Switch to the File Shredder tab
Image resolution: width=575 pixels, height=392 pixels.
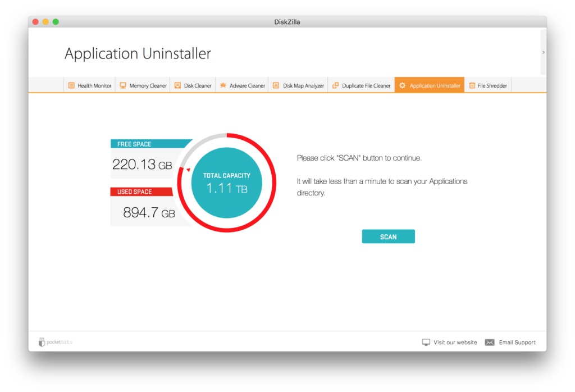(x=488, y=85)
